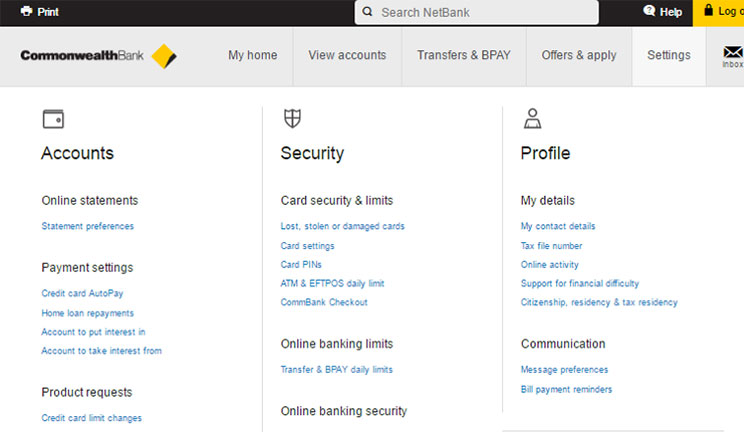Click the Online statements subheading

tap(90, 200)
